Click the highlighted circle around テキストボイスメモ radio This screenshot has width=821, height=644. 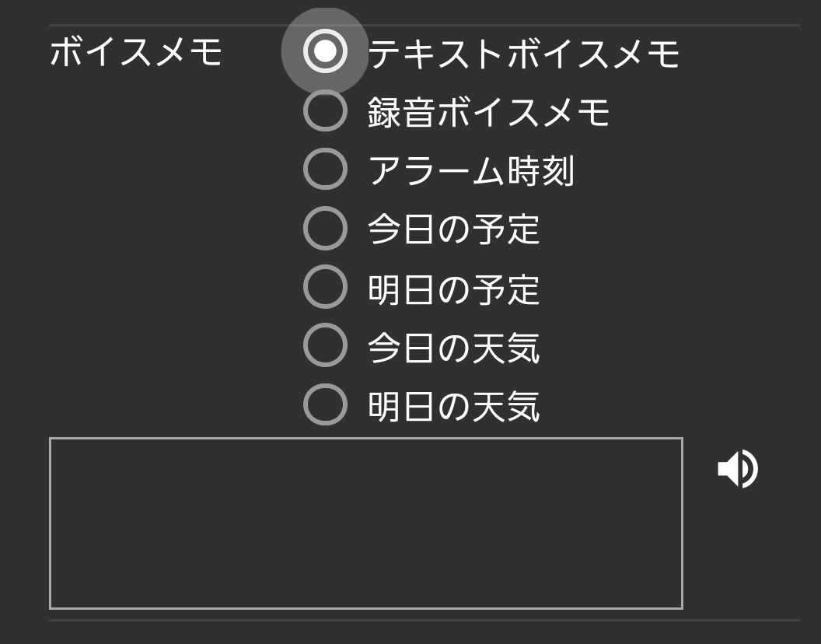pyautogui.click(x=325, y=51)
